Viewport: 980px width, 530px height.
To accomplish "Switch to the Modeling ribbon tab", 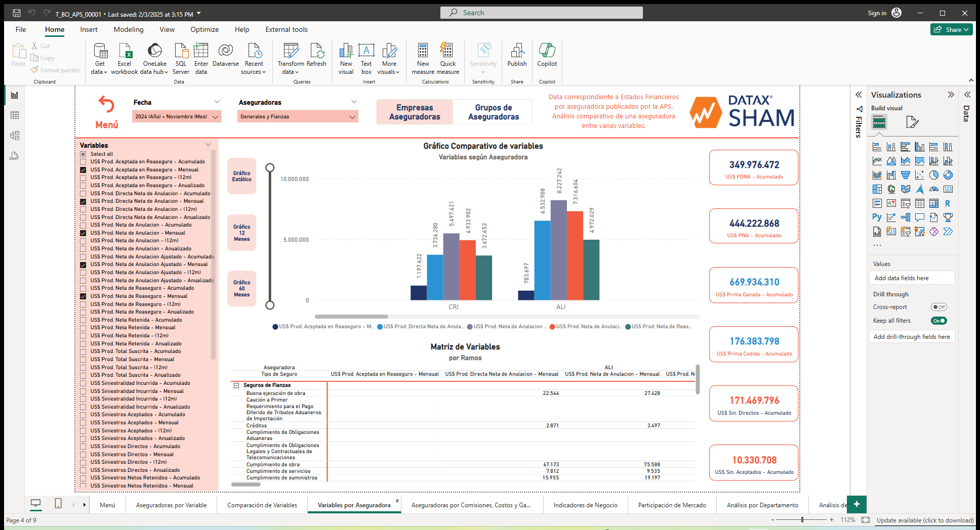I will 128,29.
